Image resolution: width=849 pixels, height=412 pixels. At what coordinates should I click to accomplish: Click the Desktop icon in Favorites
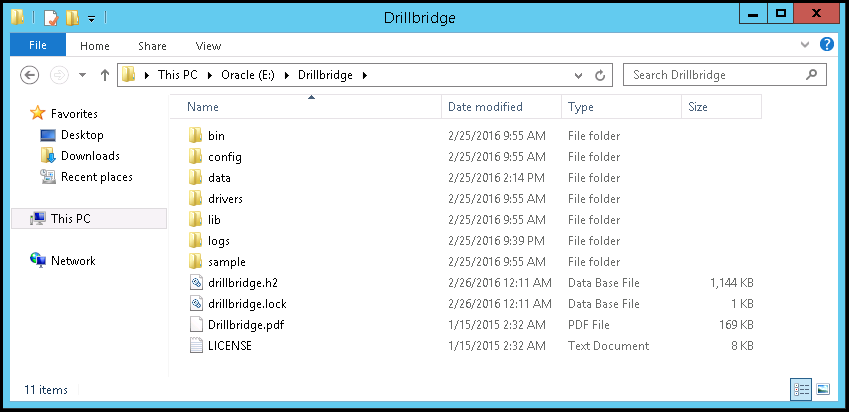click(x=48, y=135)
